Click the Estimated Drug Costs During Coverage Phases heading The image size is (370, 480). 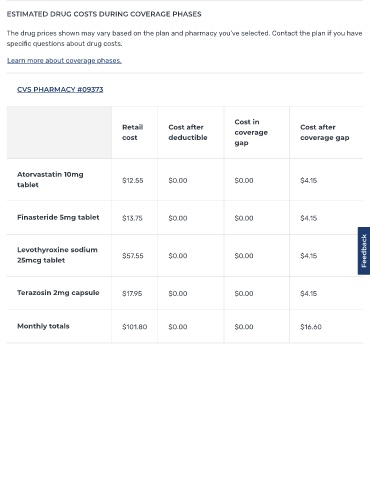point(104,14)
